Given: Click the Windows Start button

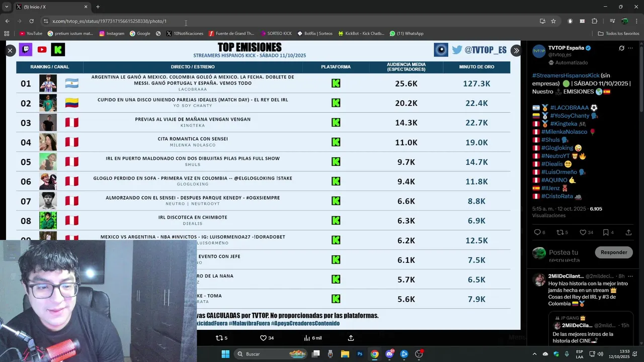Looking at the screenshot, I should [225, 354].
